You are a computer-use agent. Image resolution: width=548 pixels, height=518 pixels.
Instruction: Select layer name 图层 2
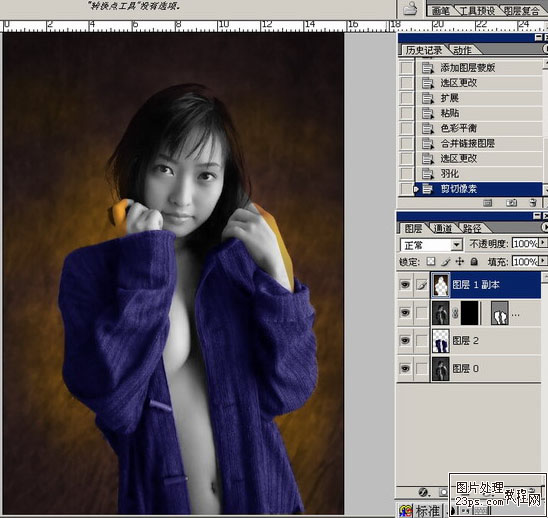(465, 340)
